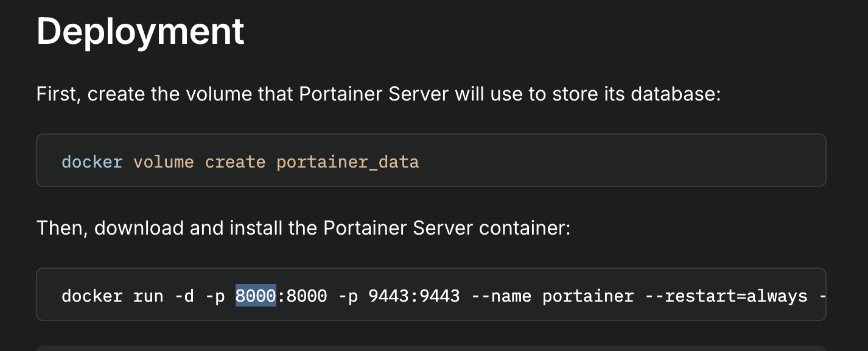Screen dimensions: 868x351
Task: Click the words Portainer Server in first sentence
Action: pos(373,94)
